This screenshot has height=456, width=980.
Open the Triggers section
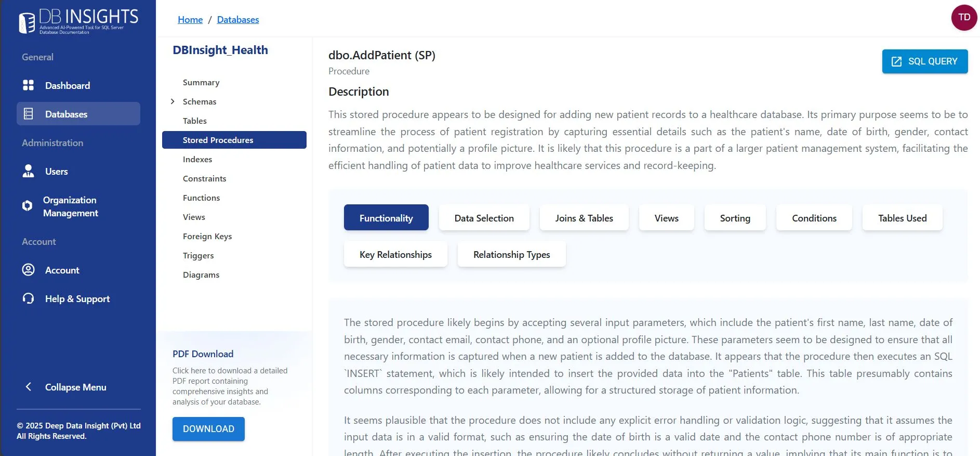coord(198,255)
